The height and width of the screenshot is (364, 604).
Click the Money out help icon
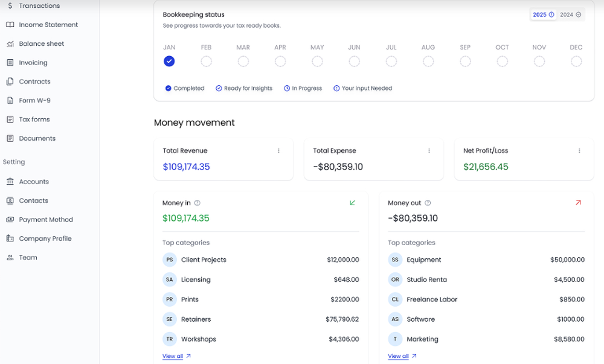[x=428, y=203]
